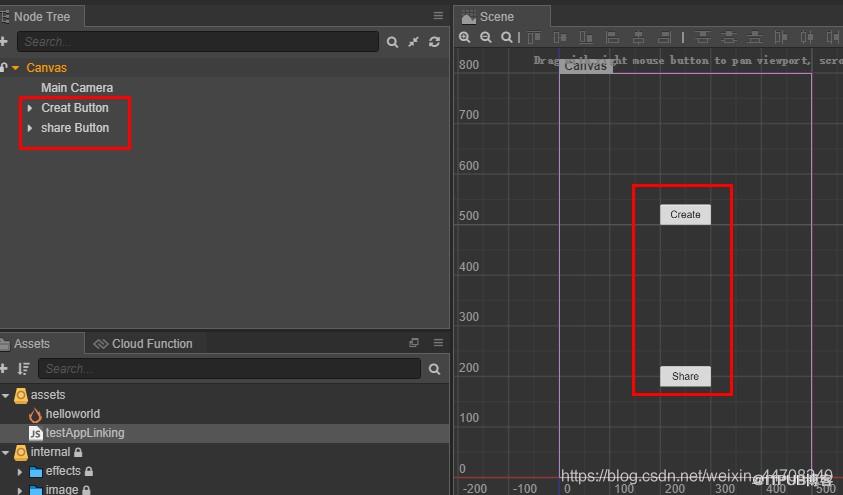Collapse the Canvas node arrow
Viewport: 843px width, 495px height.
[16, 68]
